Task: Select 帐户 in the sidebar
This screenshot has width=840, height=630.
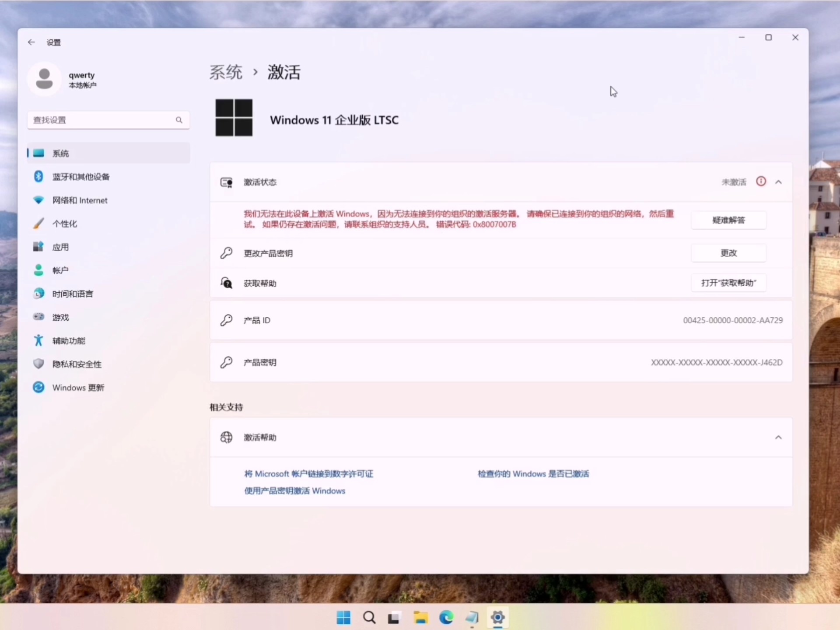Action: click(108, 270)
